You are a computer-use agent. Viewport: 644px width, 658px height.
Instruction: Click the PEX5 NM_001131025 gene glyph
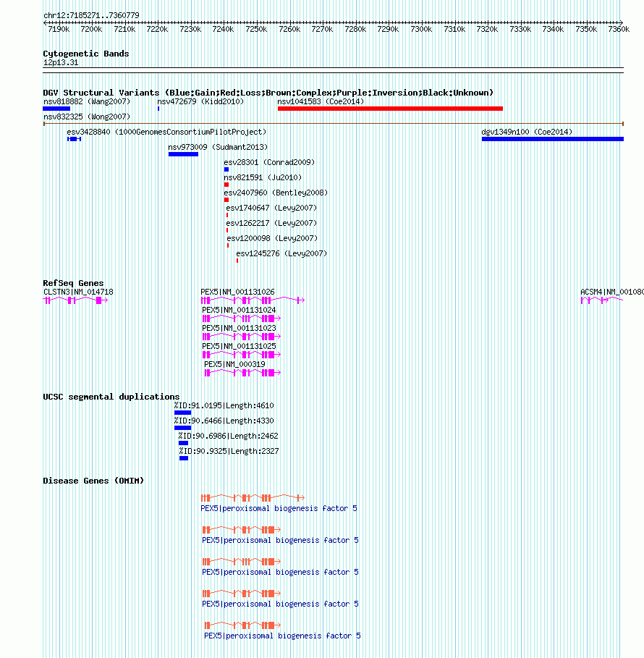[x=242, y=355]
